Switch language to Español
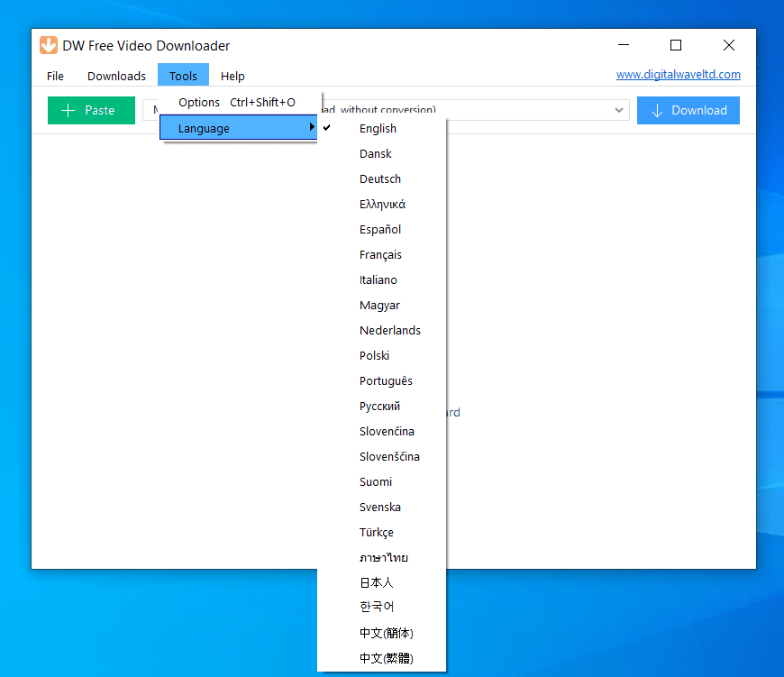 coord(381,230)
